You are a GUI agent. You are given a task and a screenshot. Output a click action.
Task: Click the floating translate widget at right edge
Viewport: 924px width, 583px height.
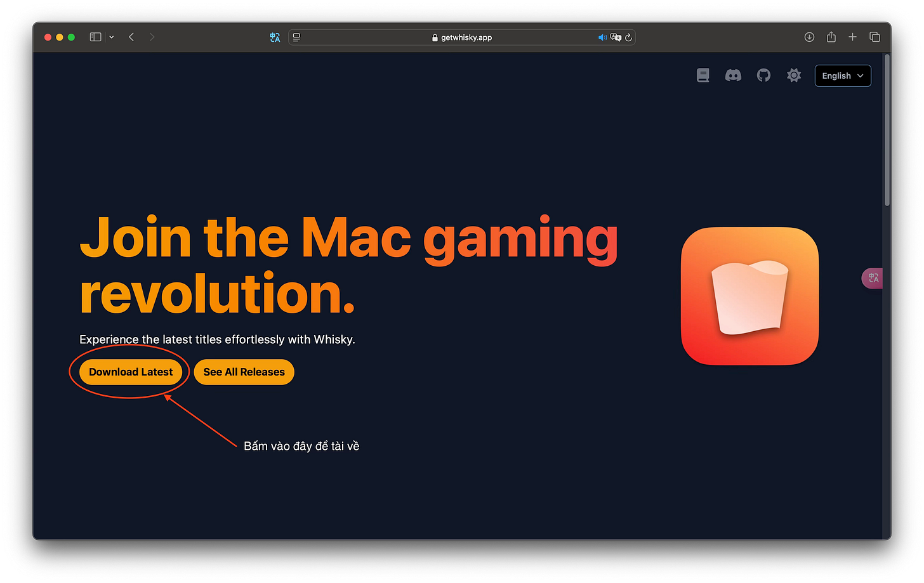tap(873, 278)
